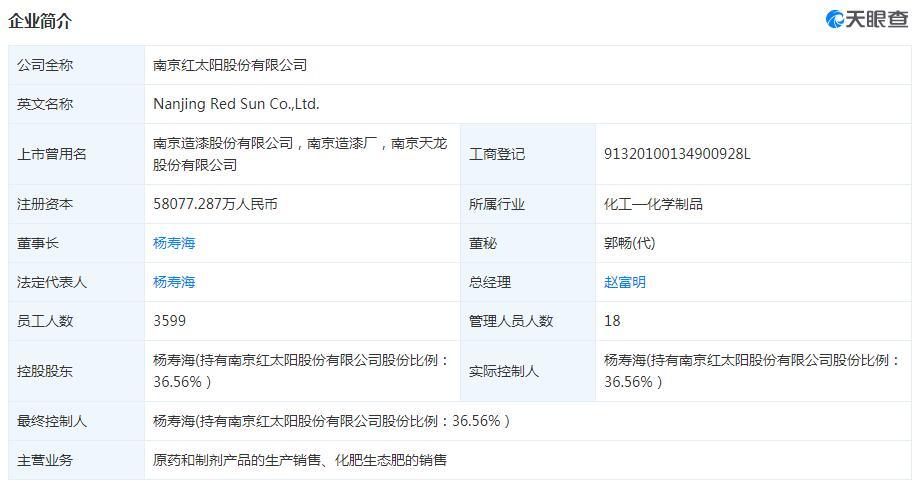Image resolution: width=921 pixels, height=486 pixels.
Task: Click management headcount value 18
Action: click(612, 321)
